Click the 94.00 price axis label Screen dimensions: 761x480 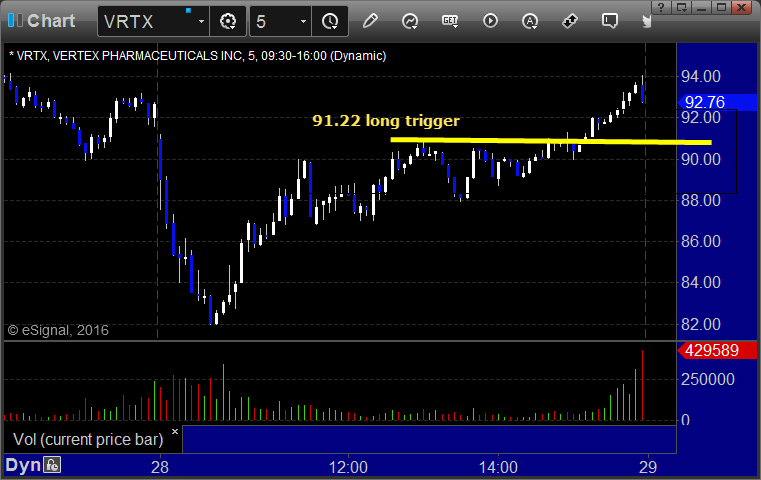click(701, 76)
